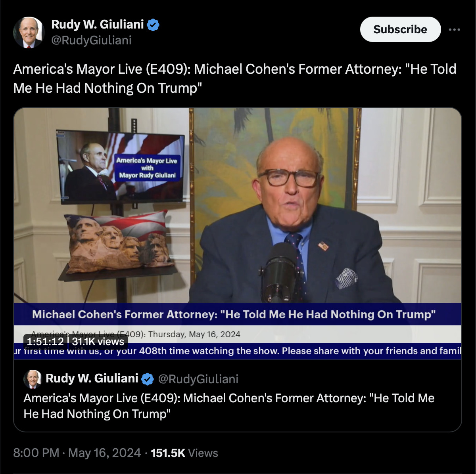Open the quoted tweet's @RudyGiuliani handle
This screenshot has width=476, height=474.
click(198, 379)
